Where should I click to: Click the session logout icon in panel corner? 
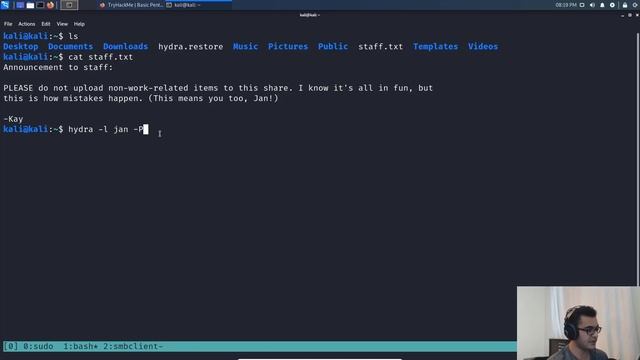(x=636, y=5)
